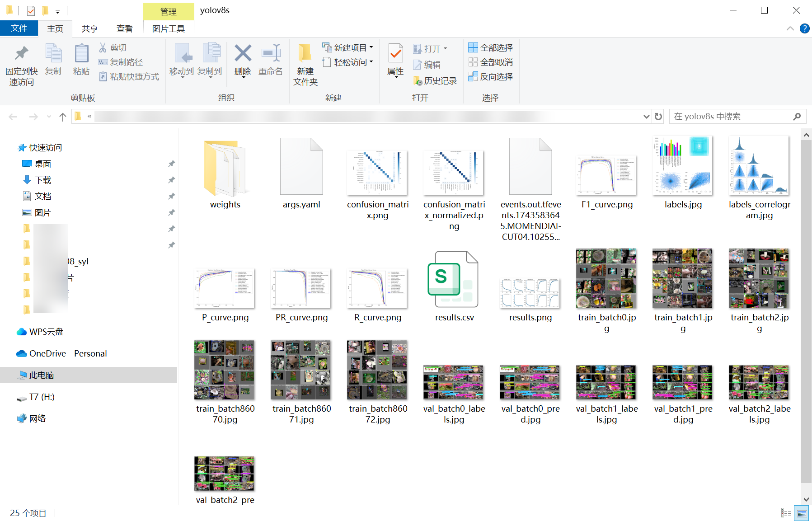Click the Manage (管理) contextual tab
The image size is (812, 521).
tap(169, 11)
